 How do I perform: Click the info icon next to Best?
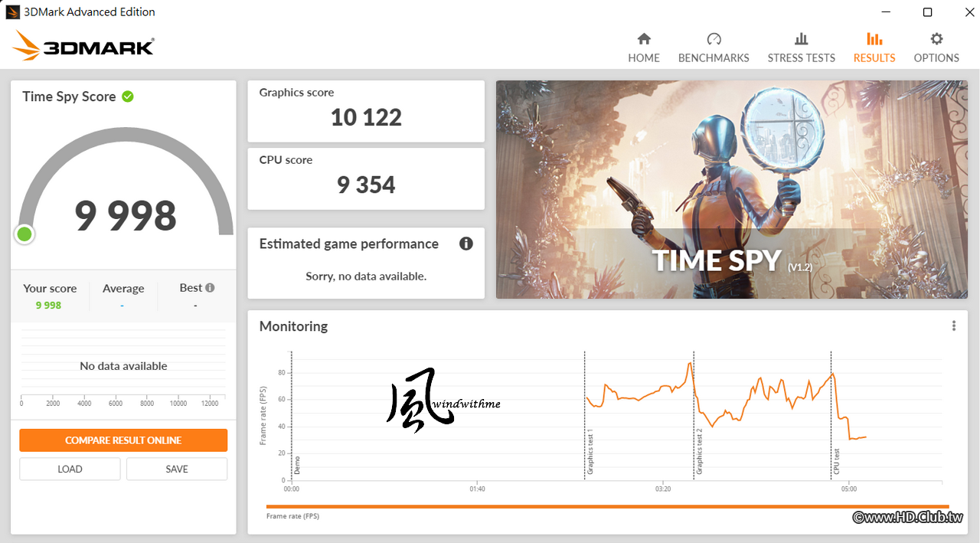210,288
